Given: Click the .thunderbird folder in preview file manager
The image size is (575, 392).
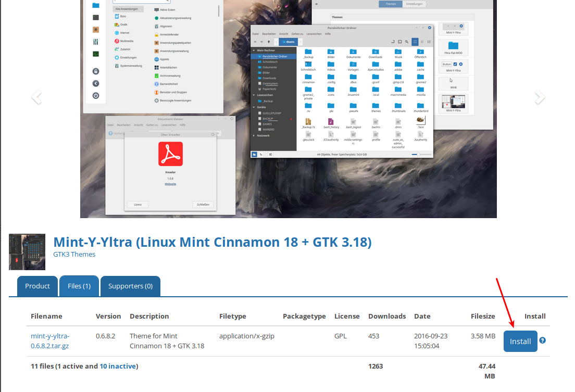Looking at the screenshot, I should (421, 107).
